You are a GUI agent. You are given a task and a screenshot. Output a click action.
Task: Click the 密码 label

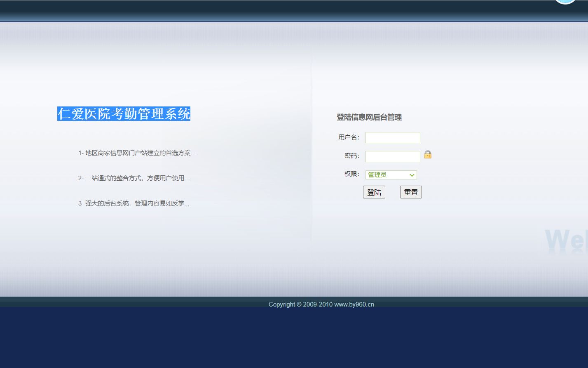pyautogui.click(x=352, y=156)
